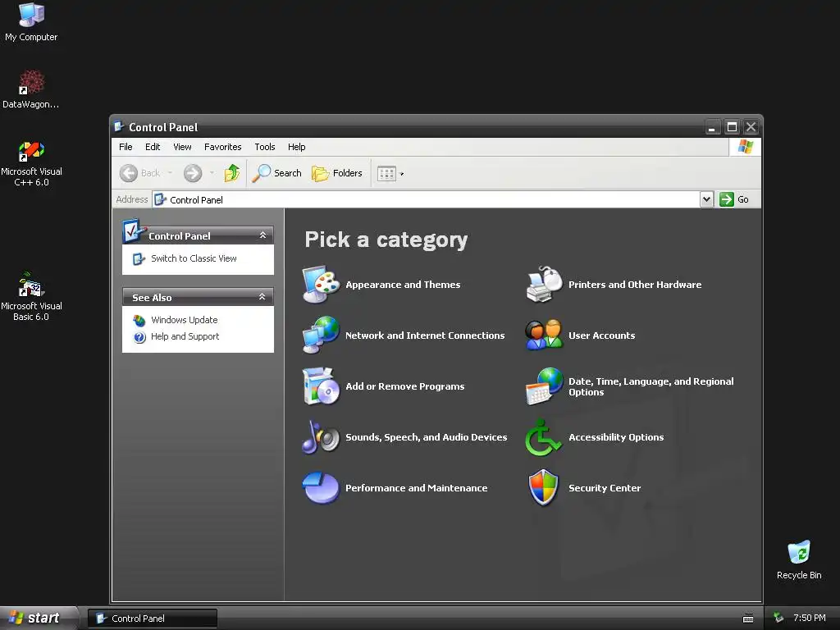Click the Switch to Classic View icon
Image resolution: width=840 pixels, height=630 pixels.
(x=139, y=258)
